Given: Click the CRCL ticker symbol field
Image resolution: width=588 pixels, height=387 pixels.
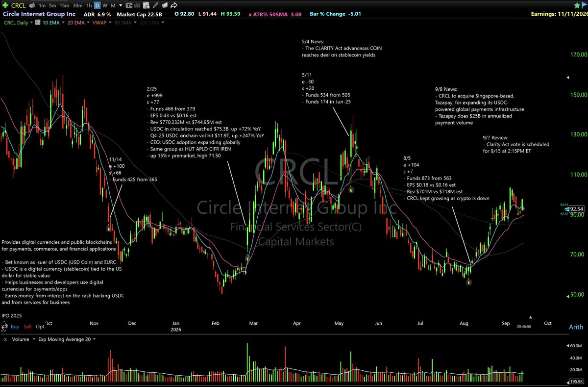Looking at the screenshot, I should coord(19,5).
